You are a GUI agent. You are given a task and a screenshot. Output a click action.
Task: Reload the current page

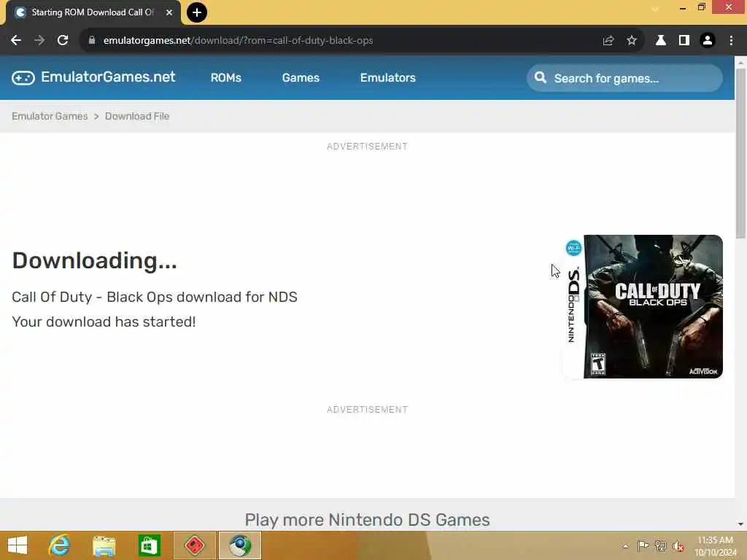click(63, 41)
